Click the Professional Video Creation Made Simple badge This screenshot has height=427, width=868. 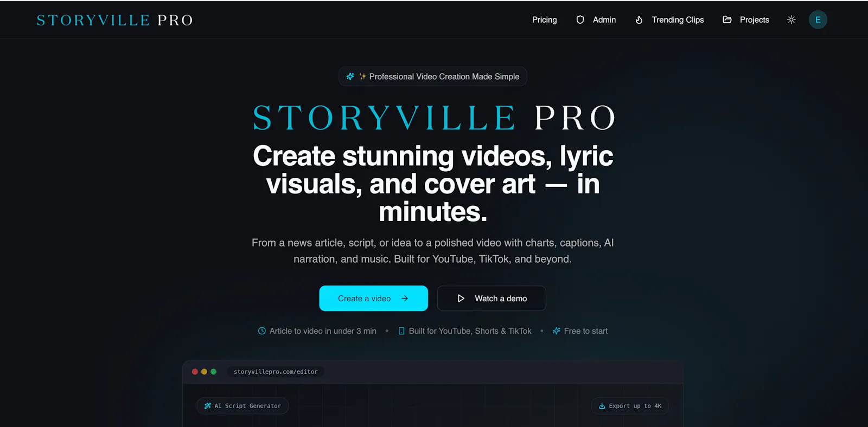click(x=433, y=76)
